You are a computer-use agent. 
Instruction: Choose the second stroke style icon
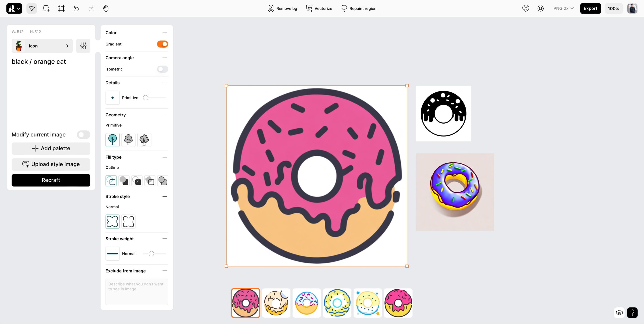pos(128,221)
